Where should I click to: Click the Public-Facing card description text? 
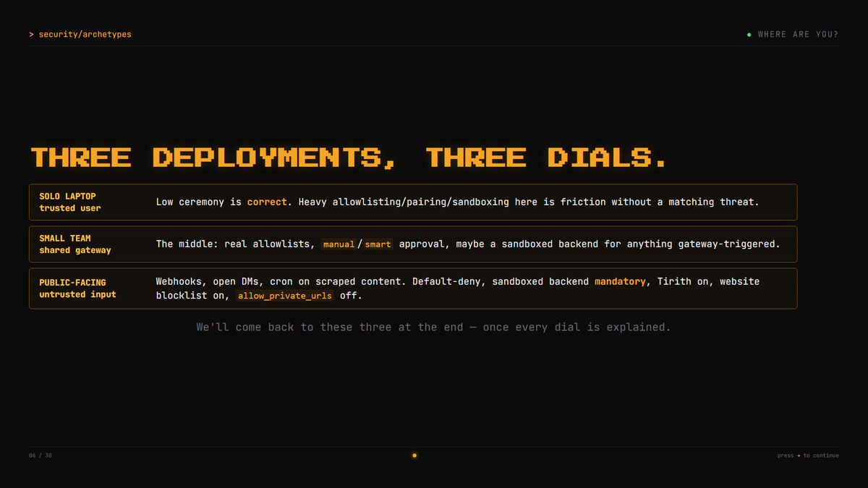click(458, 288)
